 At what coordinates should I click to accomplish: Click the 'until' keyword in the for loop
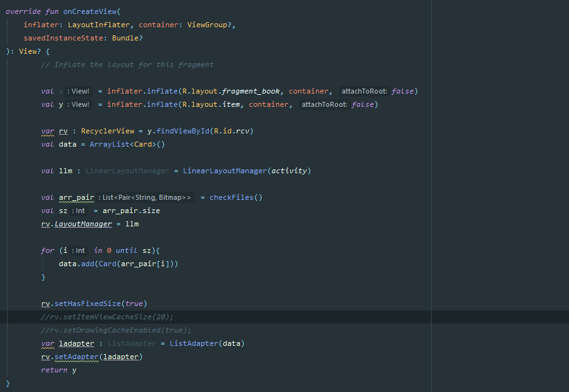click(127, 250)
